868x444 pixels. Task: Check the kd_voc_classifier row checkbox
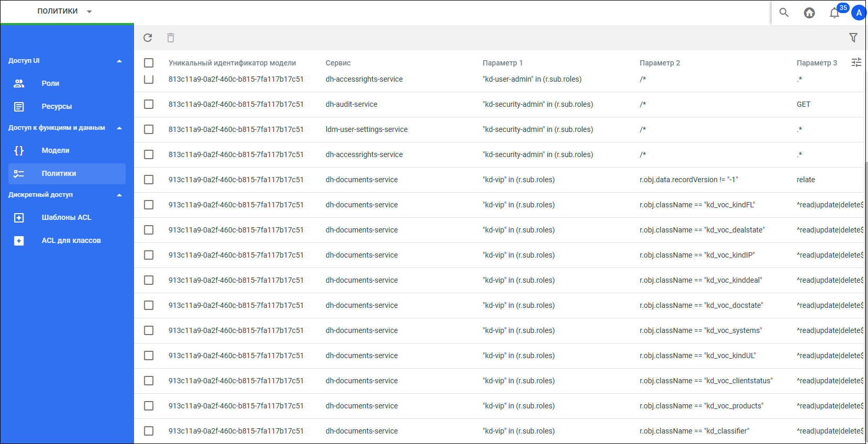point(149,431)
